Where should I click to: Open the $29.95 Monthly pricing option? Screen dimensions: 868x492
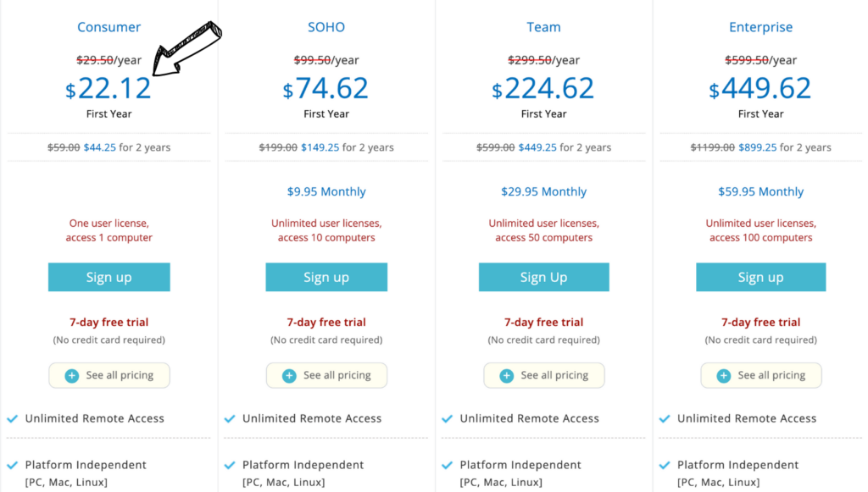coord(543,191)
